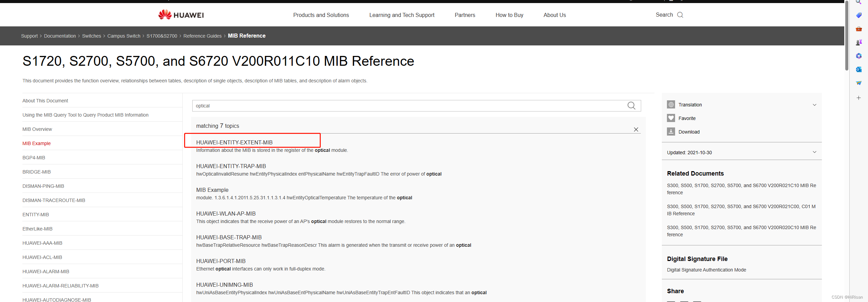Open related V200R021C00, C01 MIB Reference document
Screen dimensions: 868x302
pyautogui.click(x=742, y=210)
